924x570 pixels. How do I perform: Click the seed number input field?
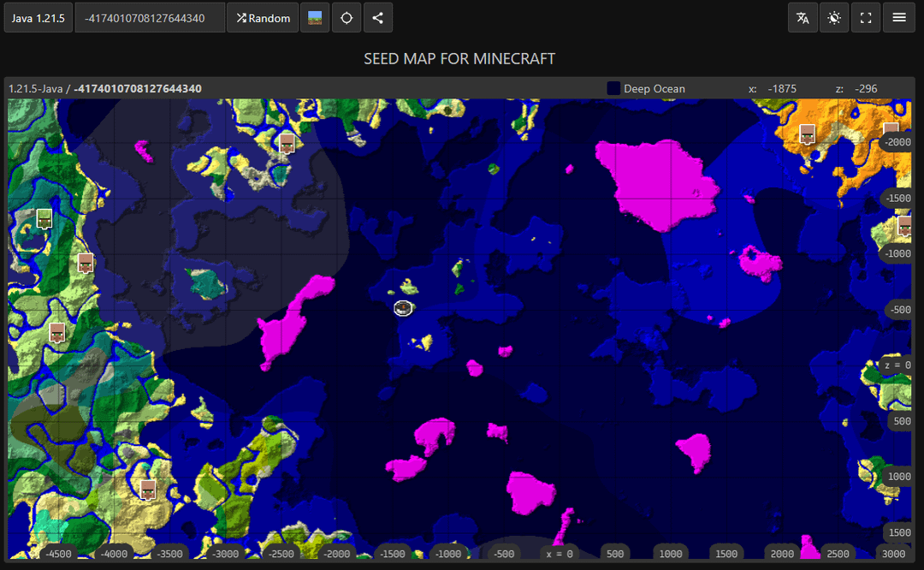[x=150, y=18]
